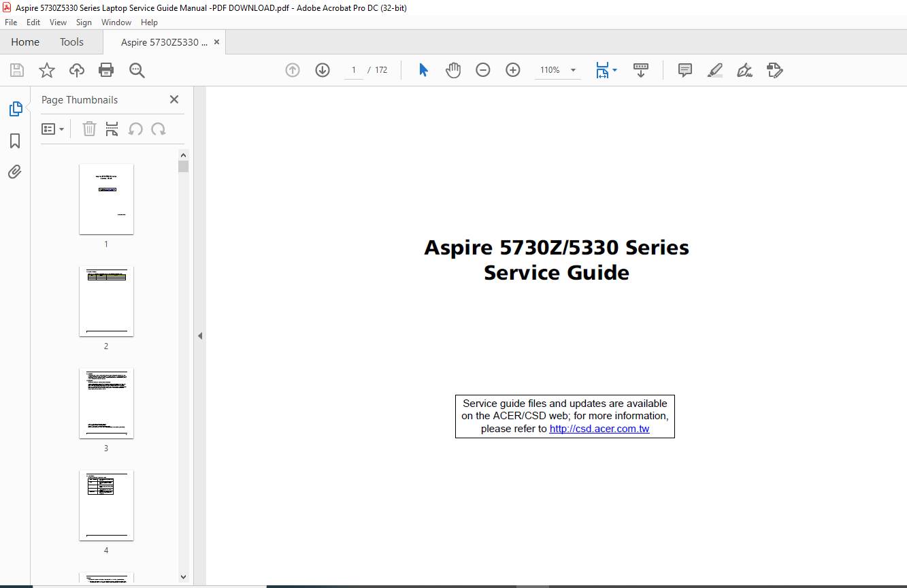Open the csd.acer.com.tw link

point(599,429)
